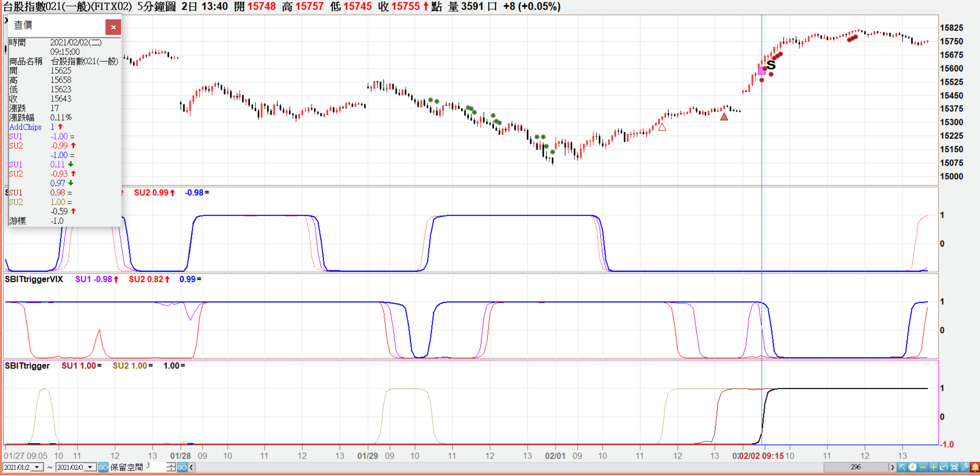This screenshot has width=980, height=476.
Task: Open the start date dropdown
Action: (x=37, y=467)
